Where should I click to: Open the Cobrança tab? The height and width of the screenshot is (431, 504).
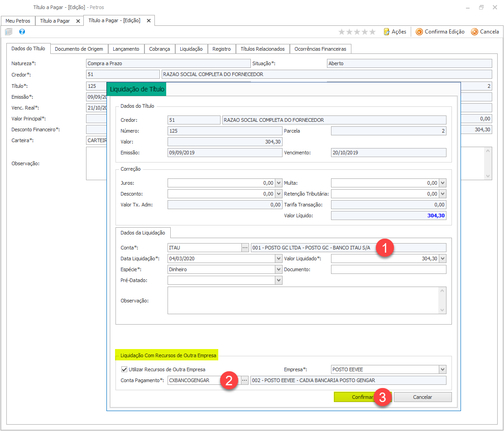coord(159,49)
